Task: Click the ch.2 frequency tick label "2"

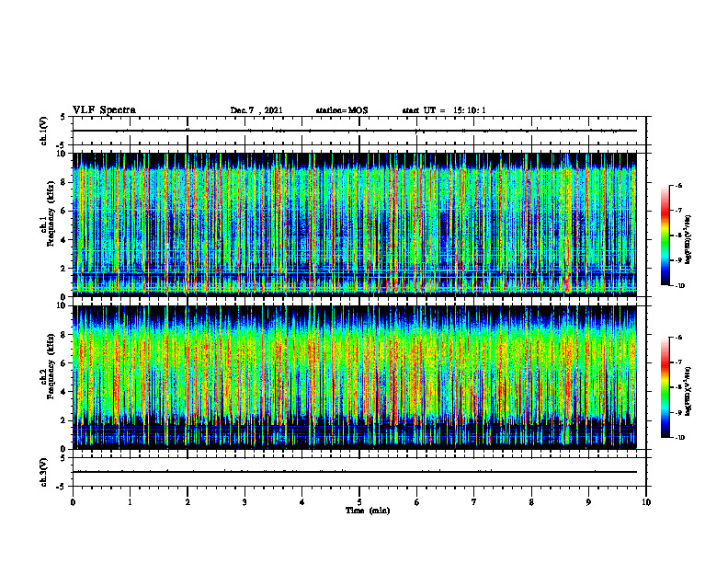Action: click(x=63, y=420)
